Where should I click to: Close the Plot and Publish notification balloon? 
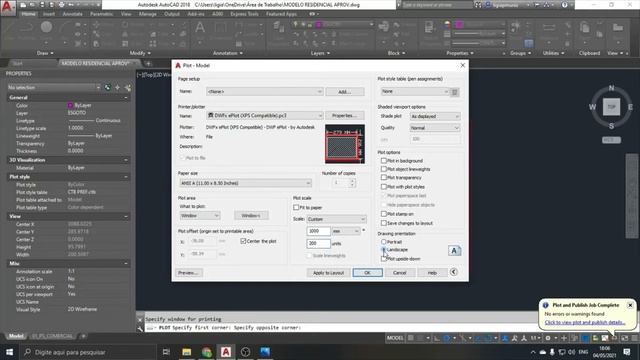tap(630, 305)
